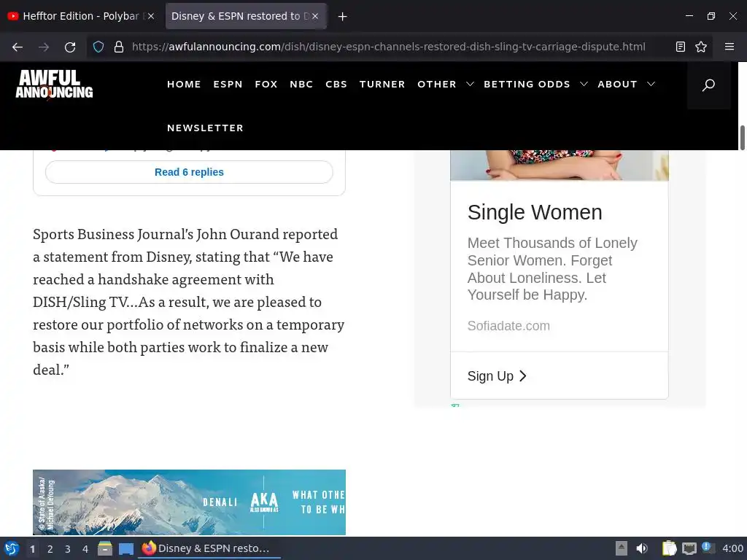747x560 pixels.
Task: Expand the OTHER dropdown chevron
Action: [470, 85]
